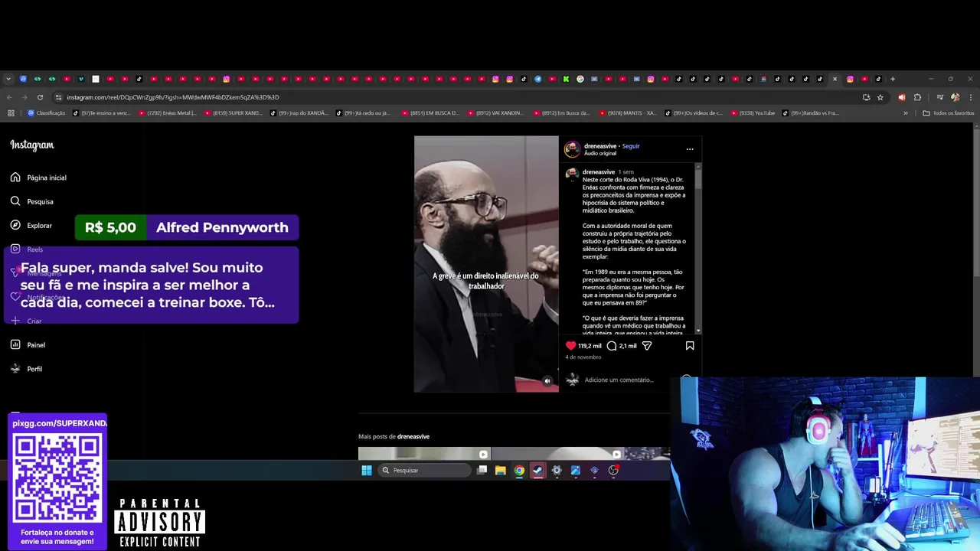Image resolution: width=980 pixels, height=551 pixels.
Task: Open the Apps grid in bookmarks bar
Action: pos(11,113)
